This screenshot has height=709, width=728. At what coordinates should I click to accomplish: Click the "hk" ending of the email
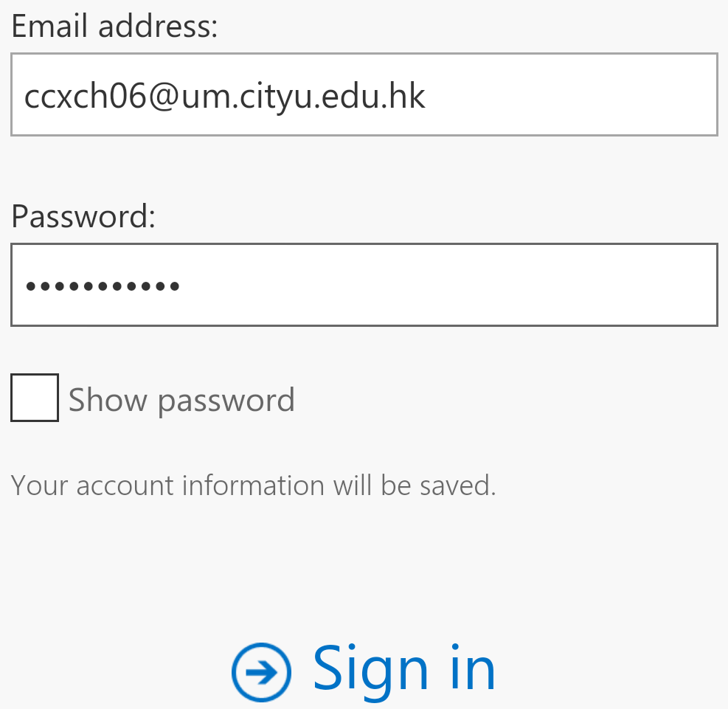[409, 97]
